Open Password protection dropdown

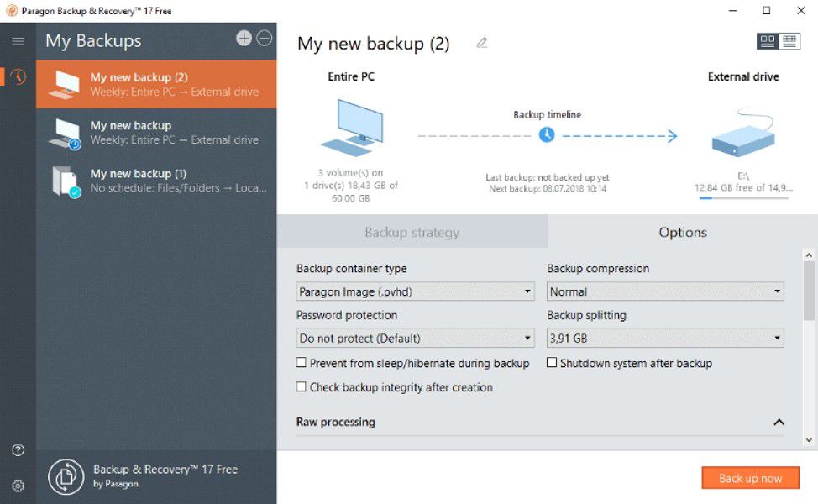(415, 338)
